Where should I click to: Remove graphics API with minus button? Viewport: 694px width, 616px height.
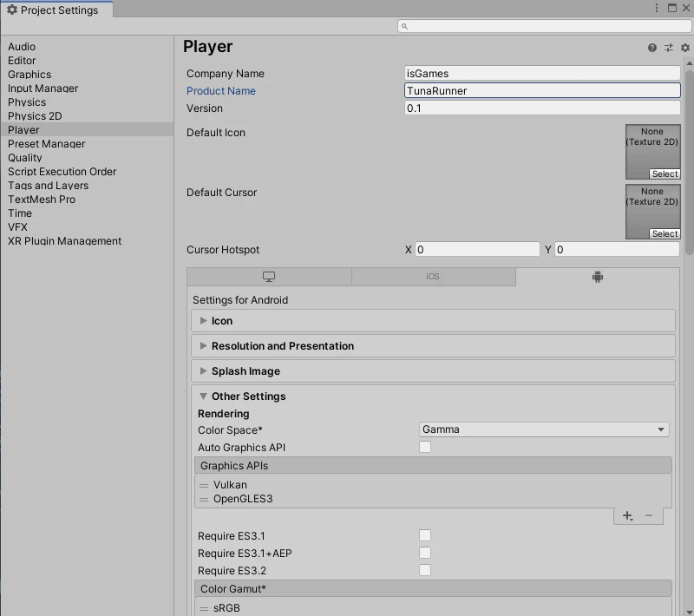[x=649, y=515]
